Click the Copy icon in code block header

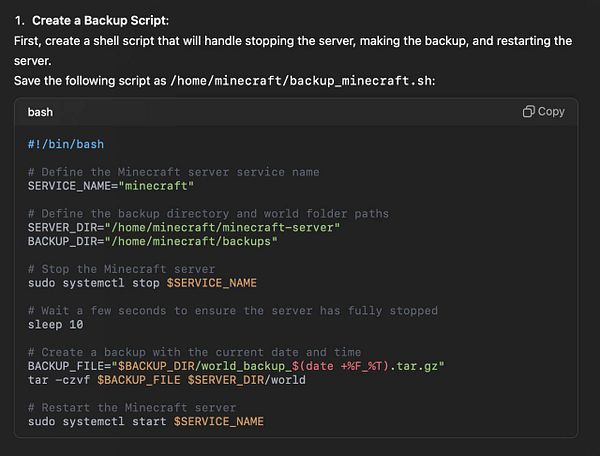click(x=529, y=112)
